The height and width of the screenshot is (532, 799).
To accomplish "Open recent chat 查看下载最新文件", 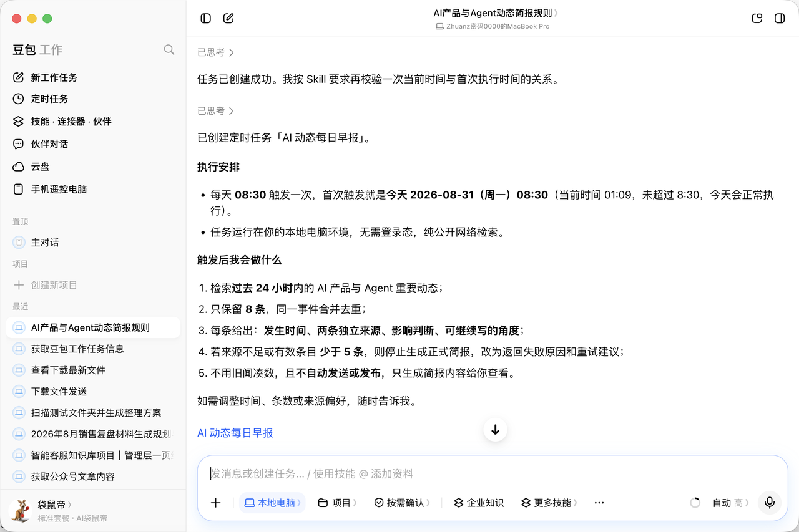I will click(x=93, y=370).
